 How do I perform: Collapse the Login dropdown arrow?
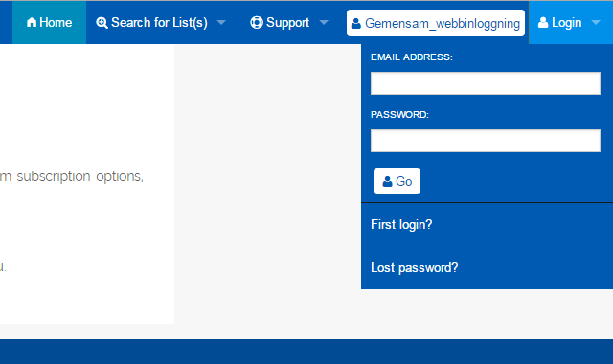click(x=596, y=23)
